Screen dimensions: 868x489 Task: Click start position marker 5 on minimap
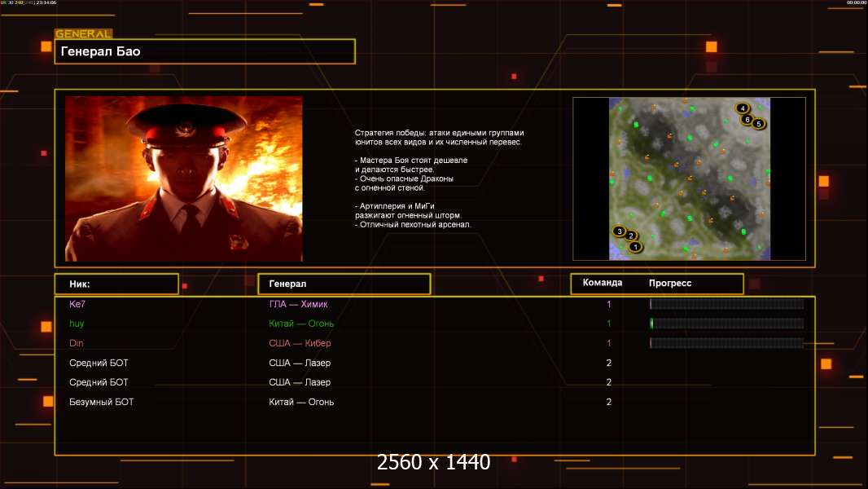[x=759, y=124]
